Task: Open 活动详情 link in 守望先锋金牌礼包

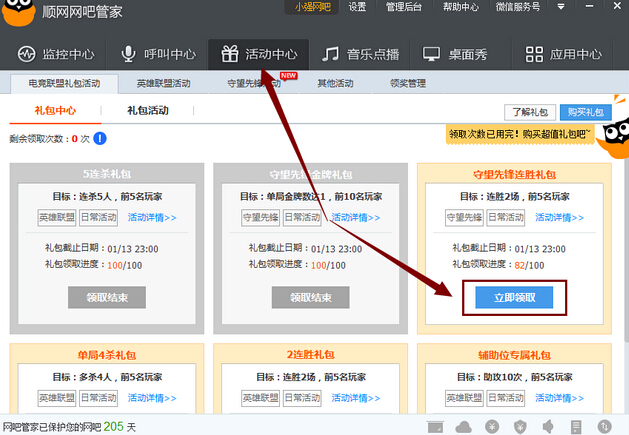Action: [x=356, y=218]
